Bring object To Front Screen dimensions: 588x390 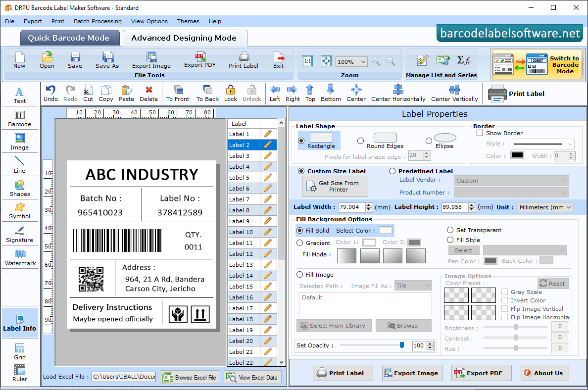tap(178, 94)
